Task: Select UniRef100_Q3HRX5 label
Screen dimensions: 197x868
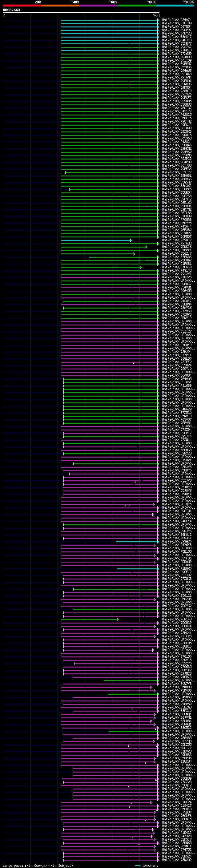Action: (x=176, y=189)
